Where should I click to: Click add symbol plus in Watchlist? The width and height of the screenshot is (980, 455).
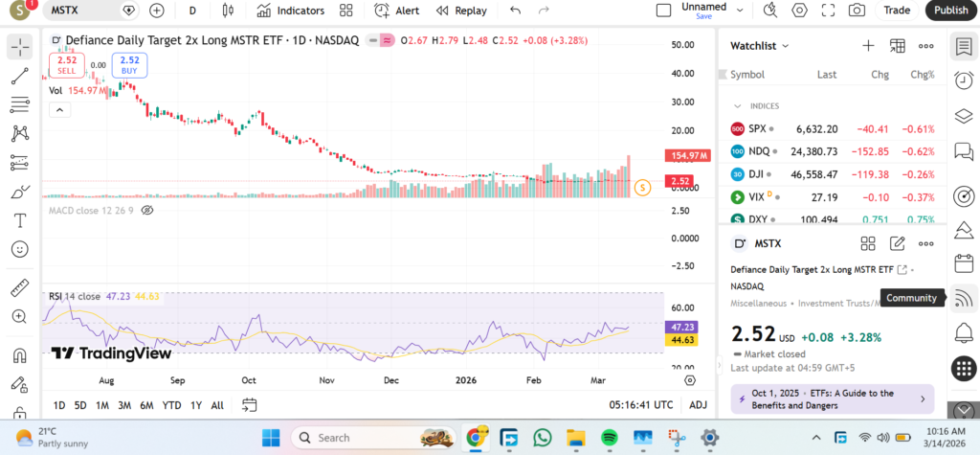[x=868, y=45]
